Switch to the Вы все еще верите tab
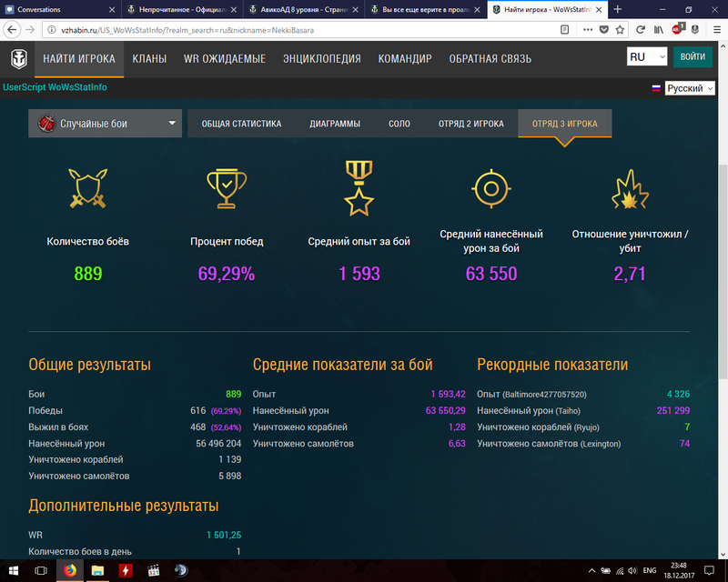 pyautogui.click(x=425, y=9)
